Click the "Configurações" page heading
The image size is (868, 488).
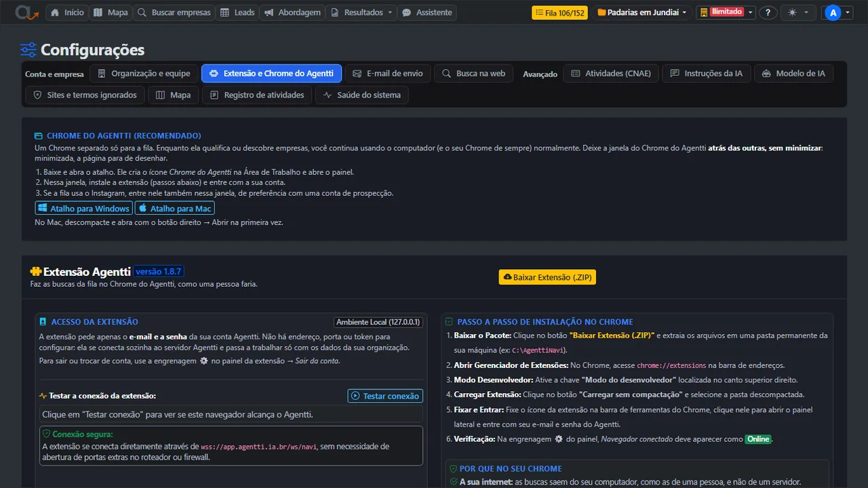click(x=92, y=49)
